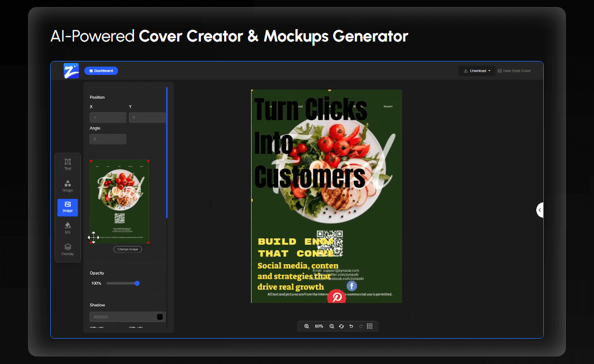The height and width of the screenshot is (364, 594).
Task: Expand the collapsed right side panel
Action: (x=539, y=210)
